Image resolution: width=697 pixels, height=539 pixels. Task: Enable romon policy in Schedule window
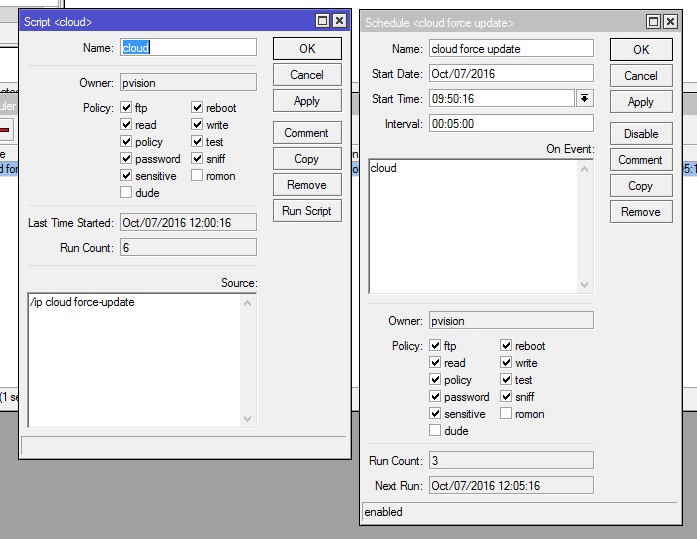[x=506, y=413]
